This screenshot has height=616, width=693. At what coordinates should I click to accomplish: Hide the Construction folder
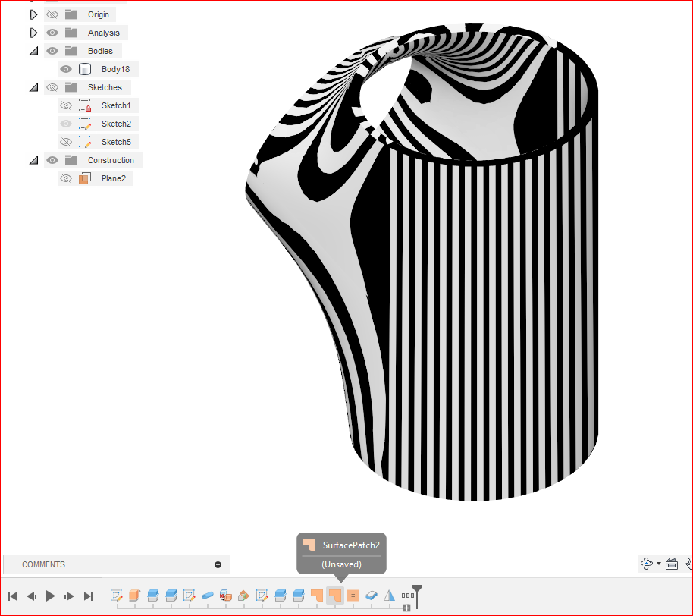pos(52,160)
